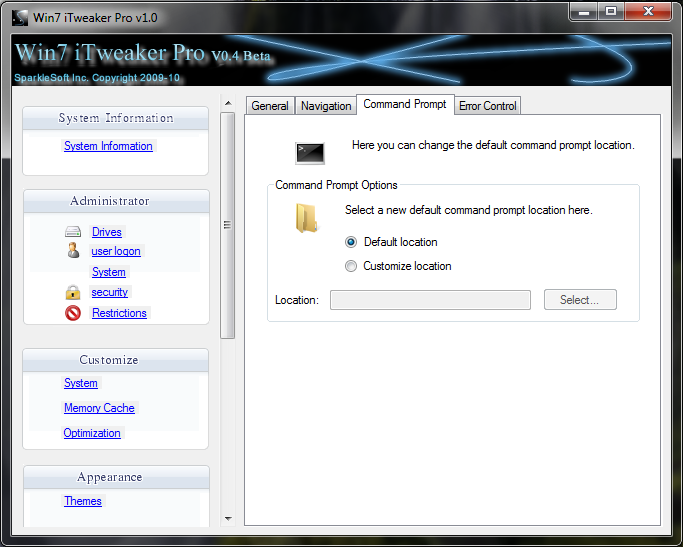This screenshot has height=547, width=683.
Task: Click System link under Customize
Action: click(x=81, y=383)
